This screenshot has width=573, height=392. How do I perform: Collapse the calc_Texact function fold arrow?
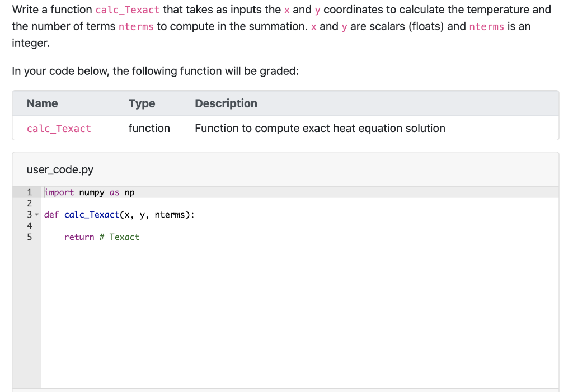(x=36, y=214)
